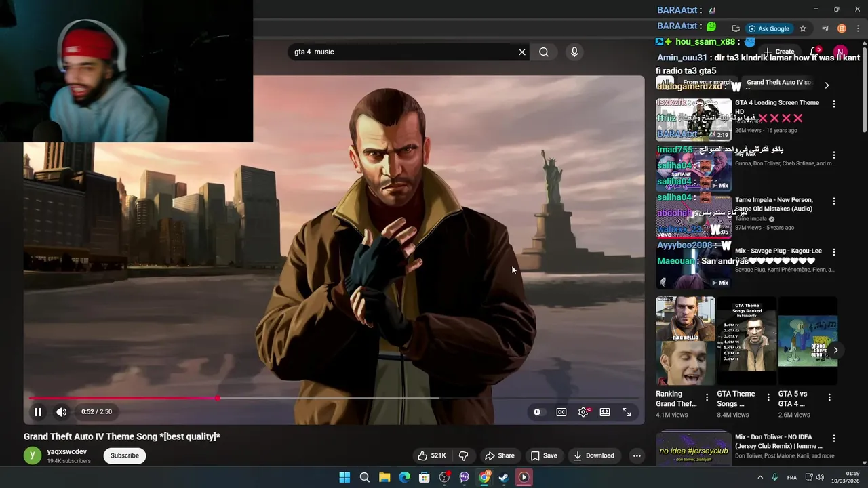
Task: Click the install app icon in address bar
Action: [736, 28]
